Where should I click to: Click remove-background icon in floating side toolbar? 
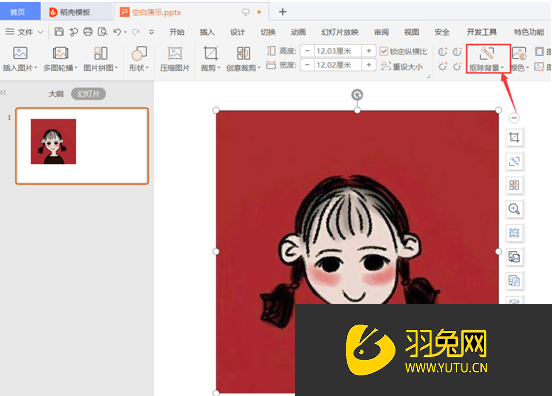tap(514, 161)
